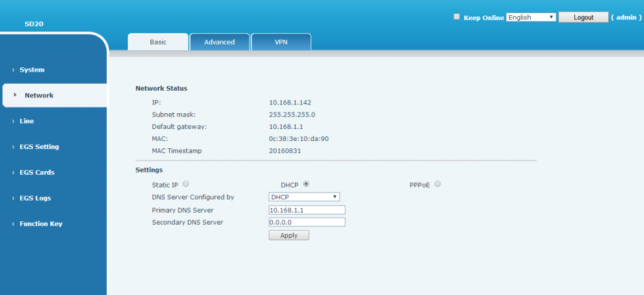Click the Logout button

tap(583, 18)
